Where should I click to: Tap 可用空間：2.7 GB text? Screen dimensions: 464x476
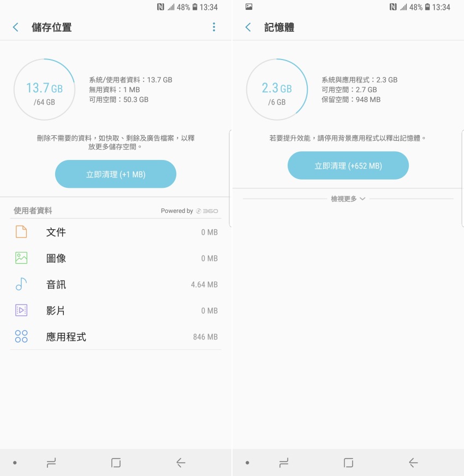tap(349, 90)
